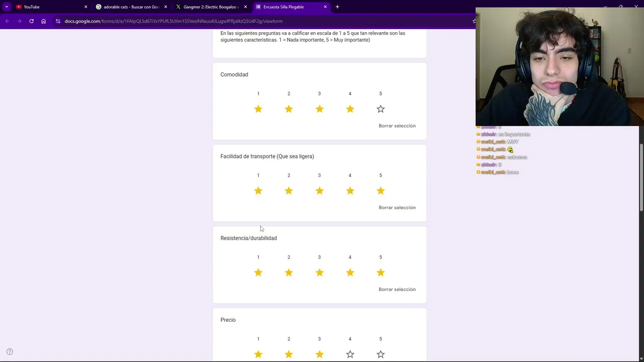
Task: Close the adorable cats tab
Action: coord(166,7)
